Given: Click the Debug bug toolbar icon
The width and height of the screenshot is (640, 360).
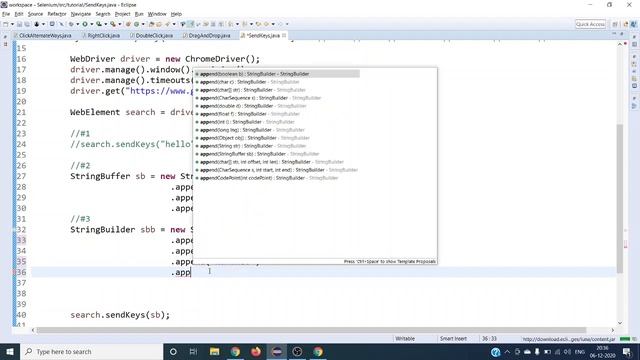Looking at the screenshot, I should coord(71,24).
